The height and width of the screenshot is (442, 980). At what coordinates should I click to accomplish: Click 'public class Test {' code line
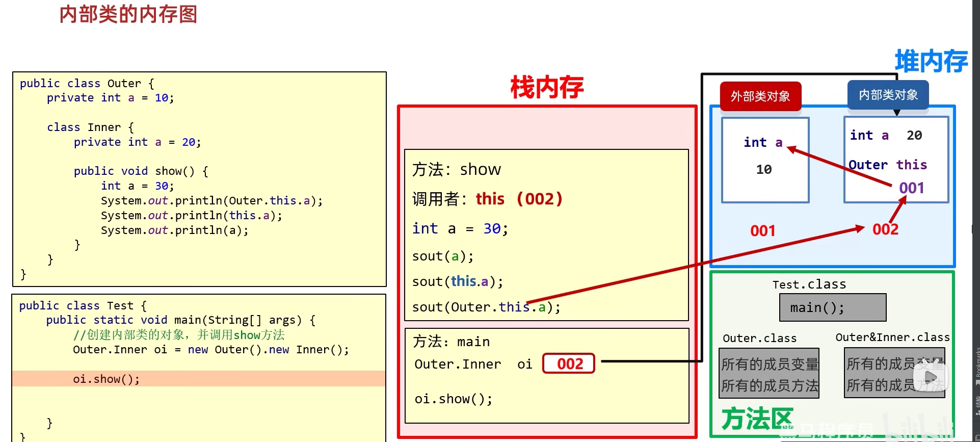coord(83,305)
